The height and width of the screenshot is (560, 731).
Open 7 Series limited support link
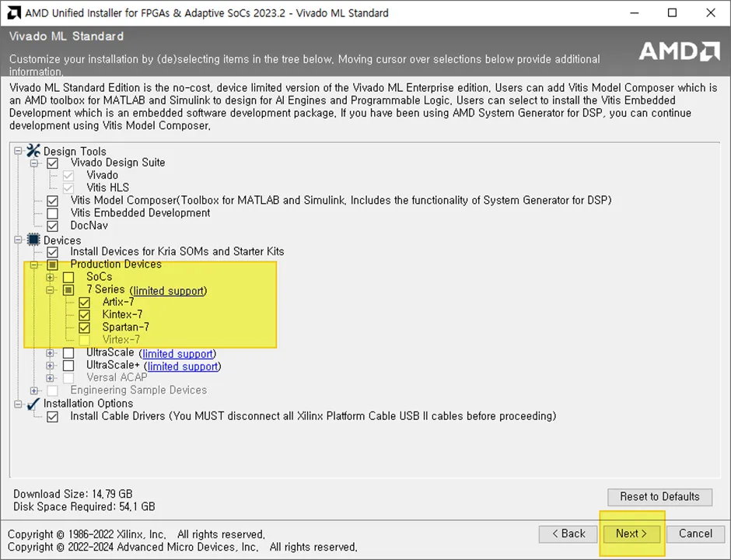pyautogui.click(x=169, y=290)
